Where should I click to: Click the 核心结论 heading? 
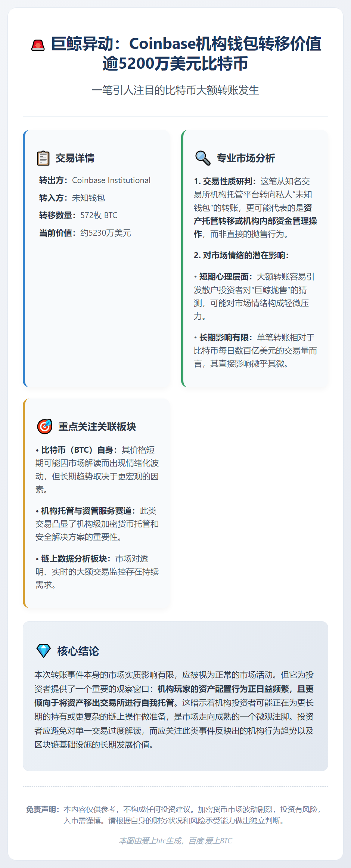coord(78,651)
